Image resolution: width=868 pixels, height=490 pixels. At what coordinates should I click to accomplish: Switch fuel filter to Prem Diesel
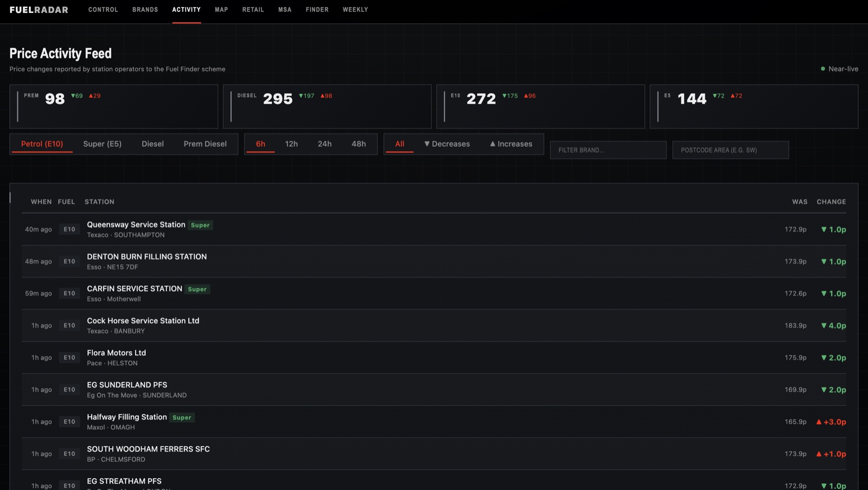tap(205, 144)
